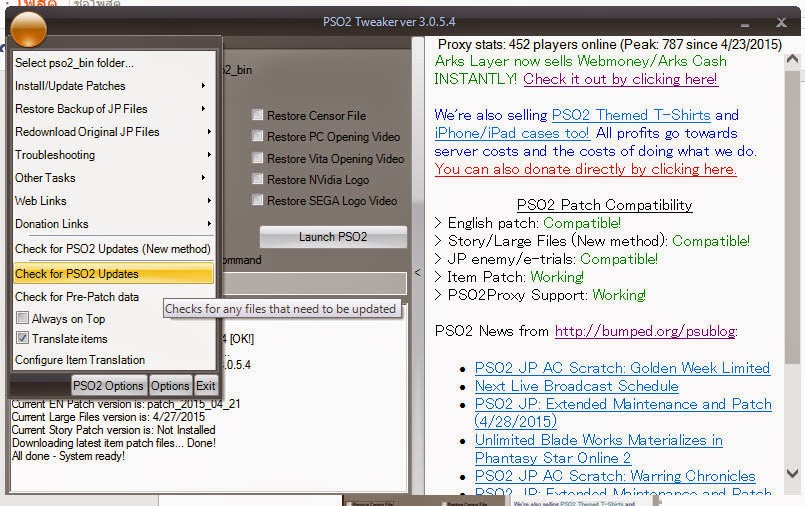Click the English patch: Compatible! line
Screen dimensions: 805x506
[528, 223]
